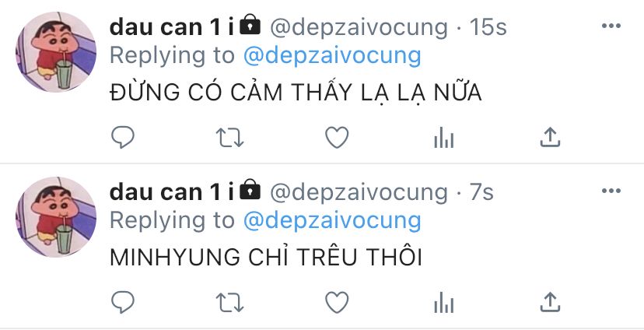The image size is (644, 330).
Task: Open @depzaivocung reply link in first tweet
Action: pos(332,56)
